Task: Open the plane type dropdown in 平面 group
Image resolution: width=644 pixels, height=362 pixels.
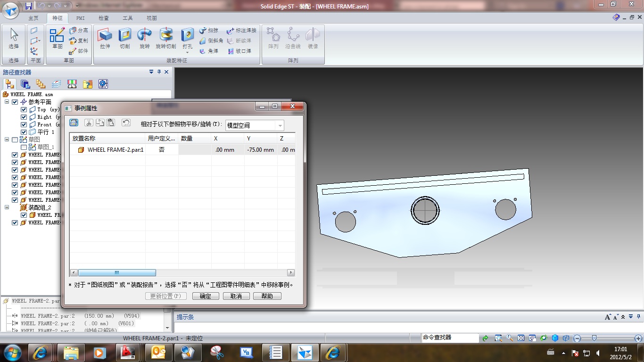Action: (40, 41)
